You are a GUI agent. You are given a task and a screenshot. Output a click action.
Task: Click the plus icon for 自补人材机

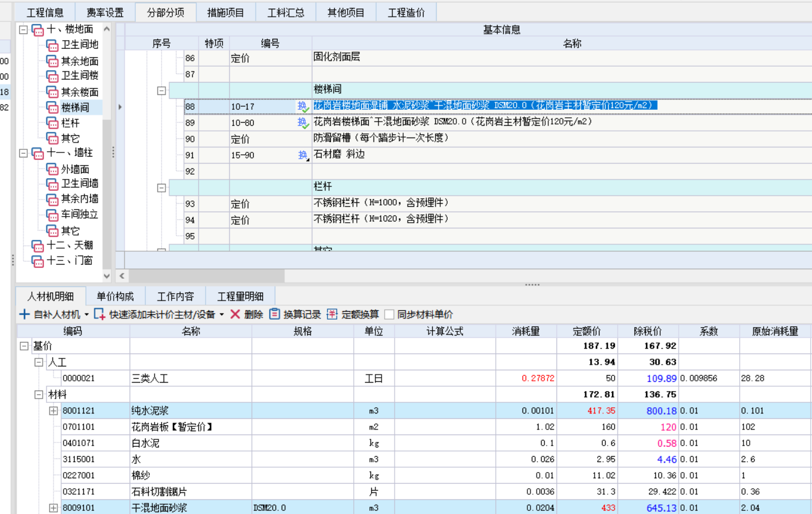(x=25, y=314)
